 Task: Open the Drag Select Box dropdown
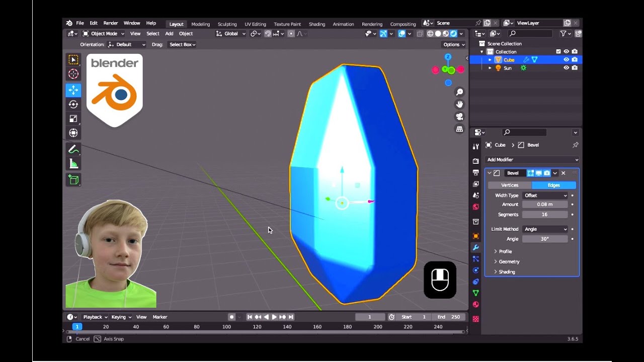pyautogui.click(x=182, y=44)
